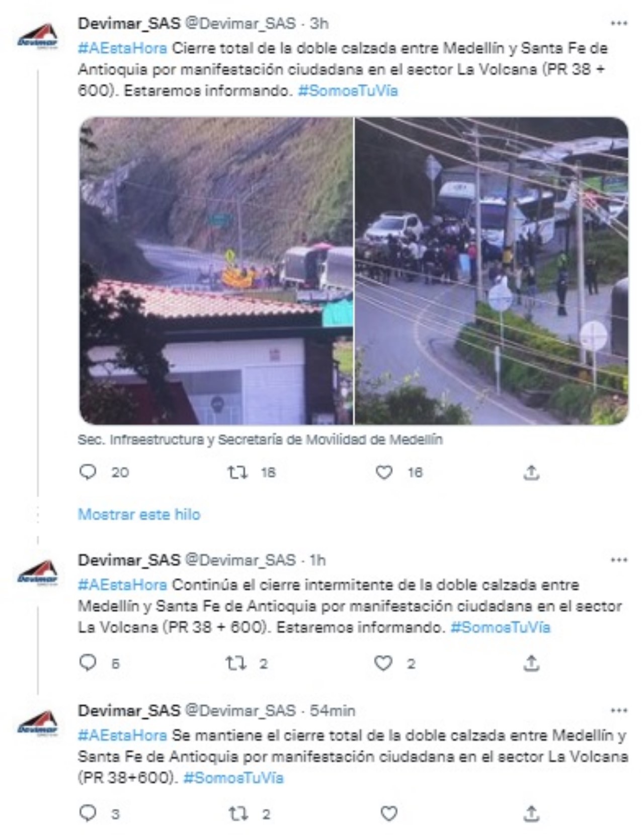Like the 54min tweet with no likes

(389, 813)
